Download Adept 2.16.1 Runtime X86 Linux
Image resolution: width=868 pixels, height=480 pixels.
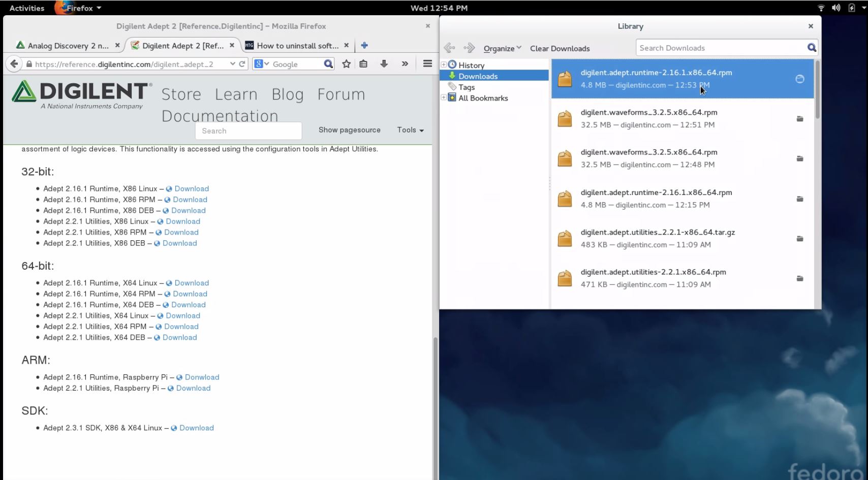(x=192, y=188)
